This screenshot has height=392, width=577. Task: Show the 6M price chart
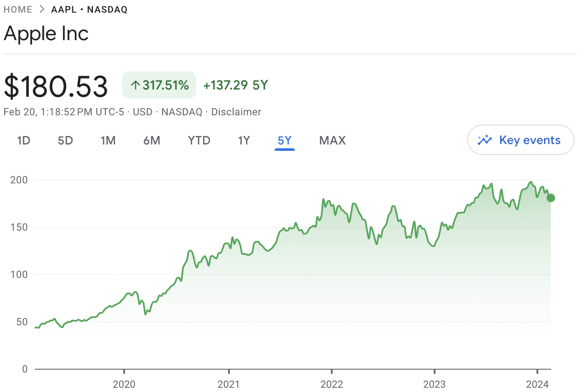tap(152, 140)
